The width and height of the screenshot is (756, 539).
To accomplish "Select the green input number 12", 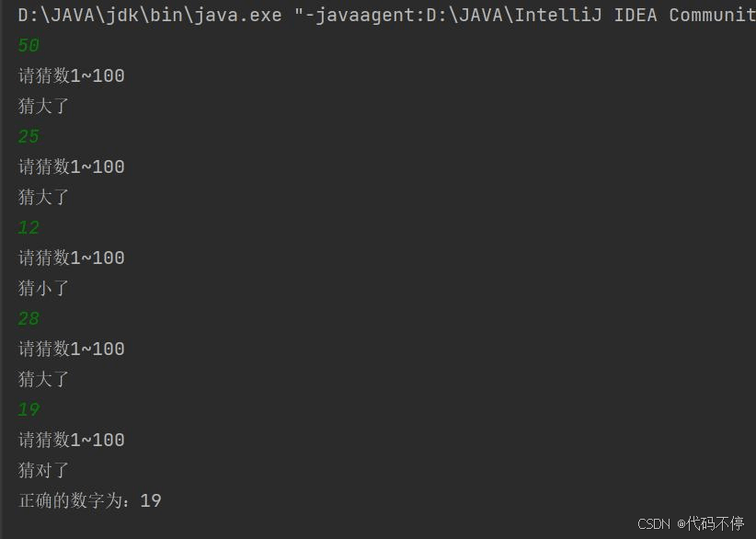I will tap(29, 228).
